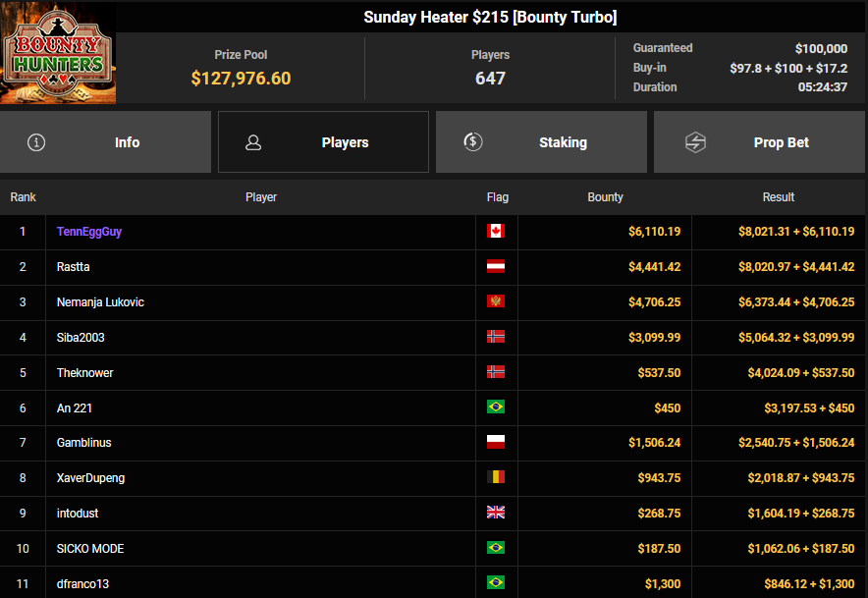868x598 pixels.
Task: Sort by the Rank column header
Action: (x=23, y=197)
